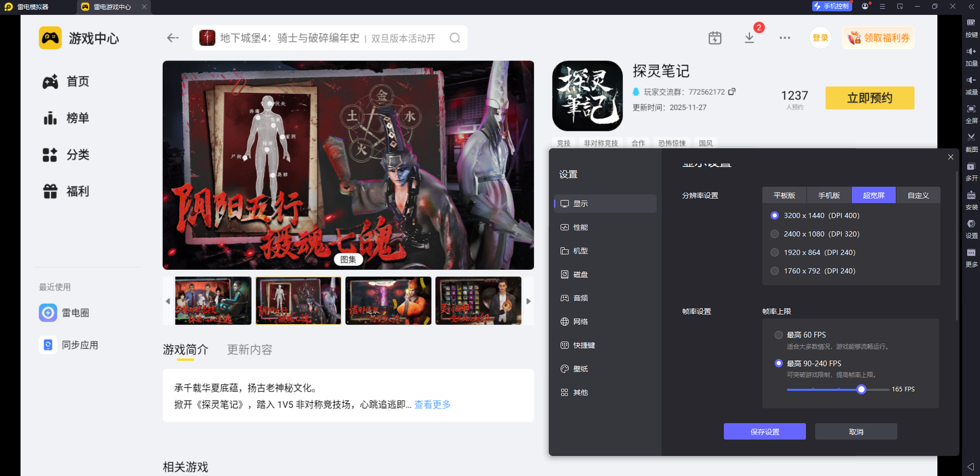Go back with the left arrow icon
The image size is (980, 476).
point(173,38)
